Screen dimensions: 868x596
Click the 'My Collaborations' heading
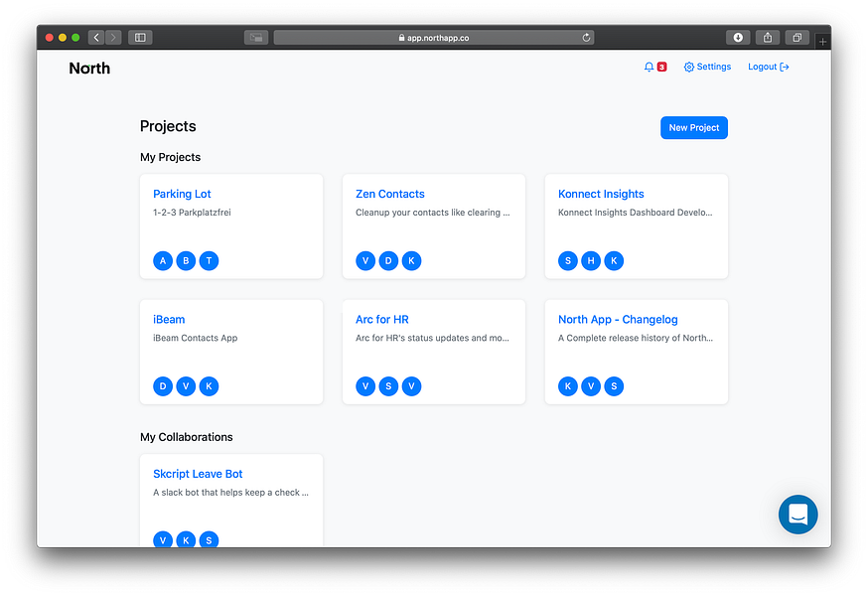click(x=186, y=437)
